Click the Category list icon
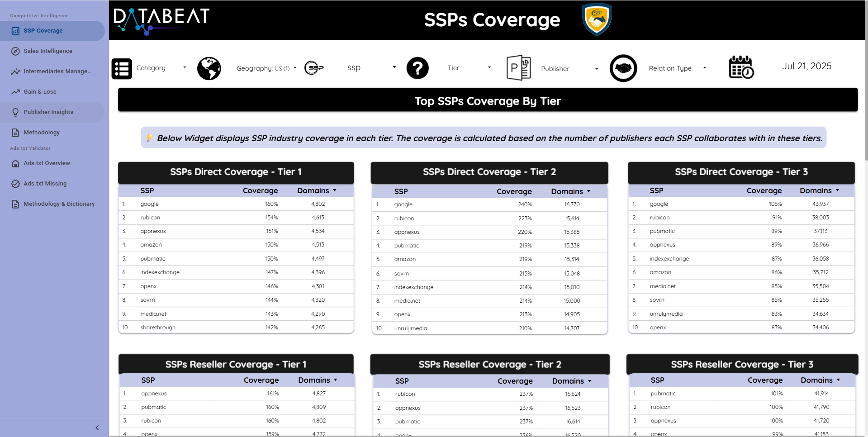This screenshot has height=437, width=868. [122, 69]
